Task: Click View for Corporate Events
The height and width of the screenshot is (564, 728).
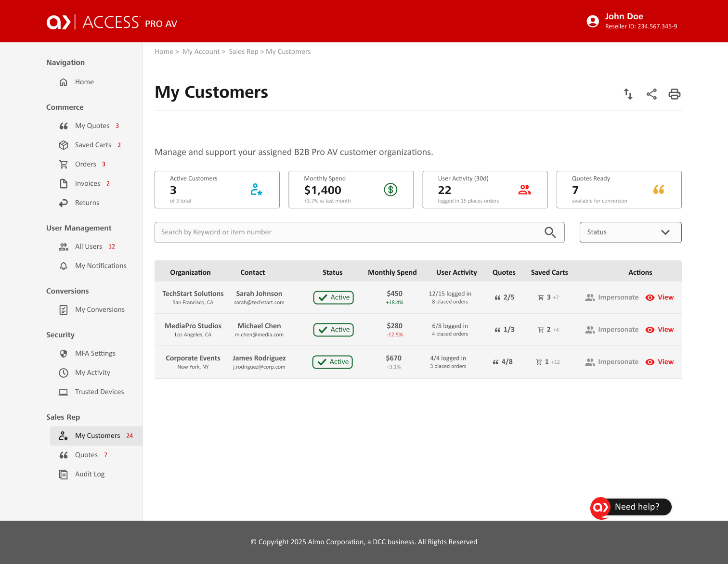Action: click(660, 362)
